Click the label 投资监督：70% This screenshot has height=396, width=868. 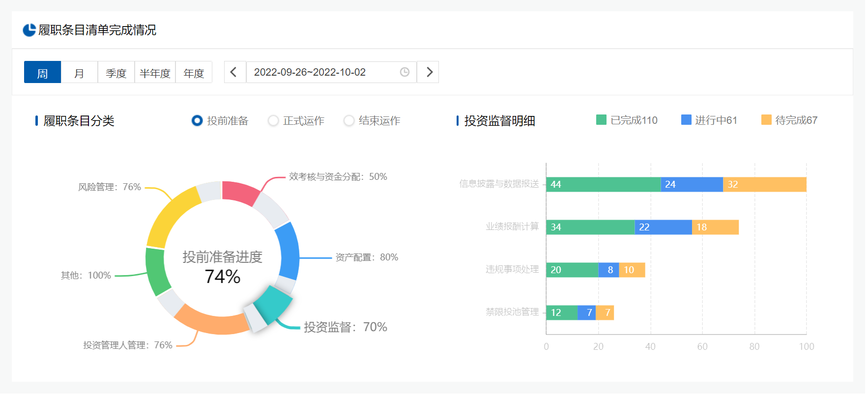tap(346, 327)
